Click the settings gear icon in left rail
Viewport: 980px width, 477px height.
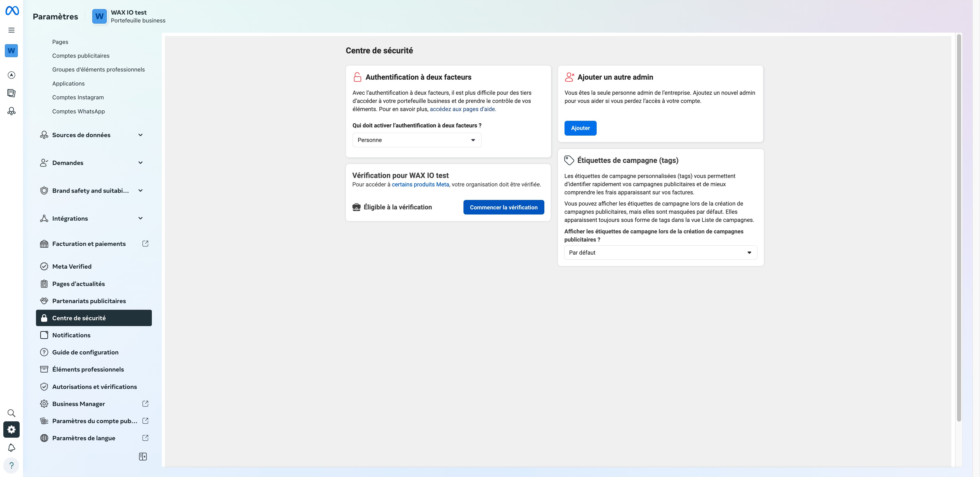pyautogui.click(x=11, y=430)
